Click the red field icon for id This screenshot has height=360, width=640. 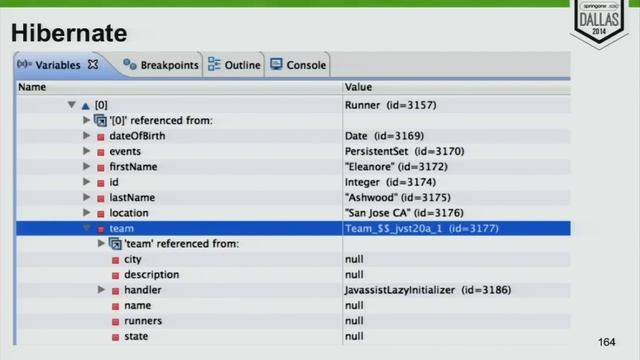click(x=101, y=183)
